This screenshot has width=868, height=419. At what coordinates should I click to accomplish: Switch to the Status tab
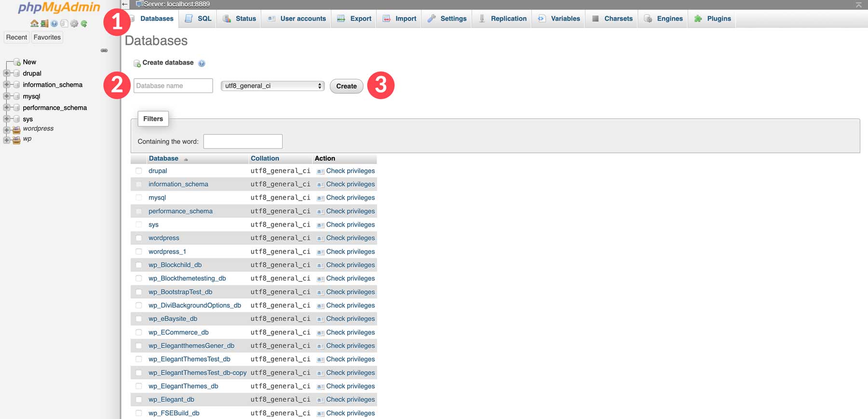click(240, 19)
